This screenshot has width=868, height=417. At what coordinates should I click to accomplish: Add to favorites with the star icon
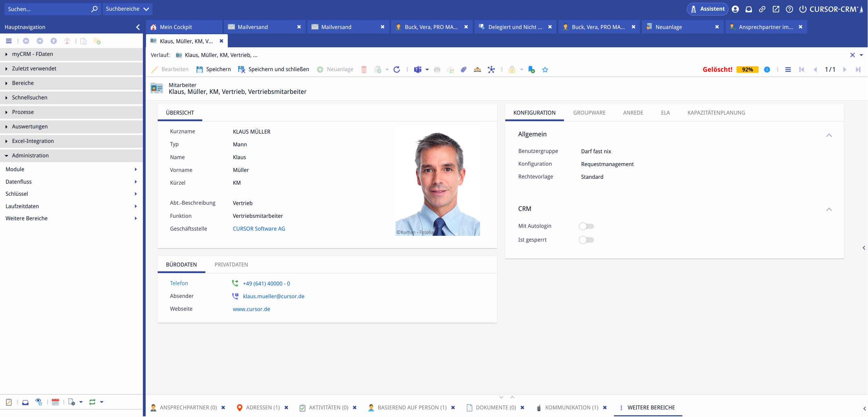[545, 70]
